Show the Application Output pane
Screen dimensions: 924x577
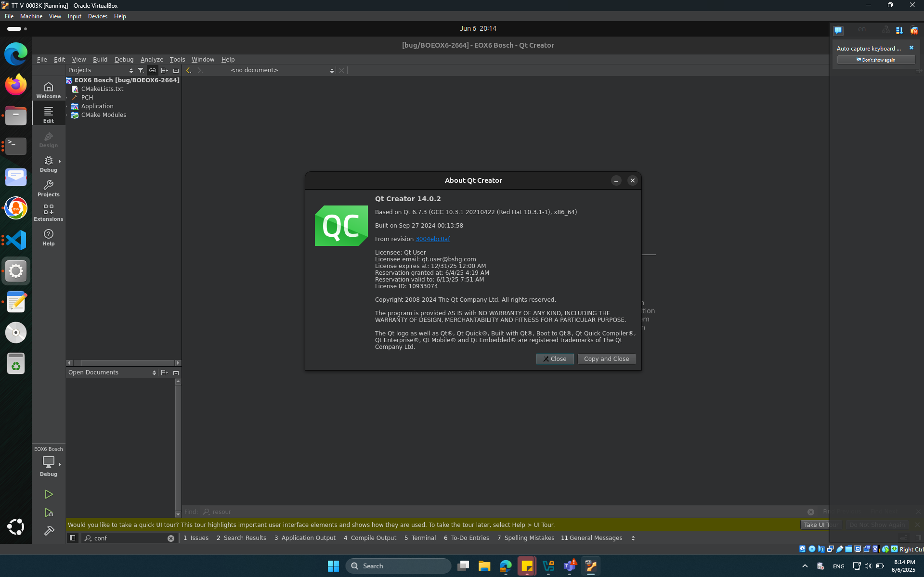(305, 538)
